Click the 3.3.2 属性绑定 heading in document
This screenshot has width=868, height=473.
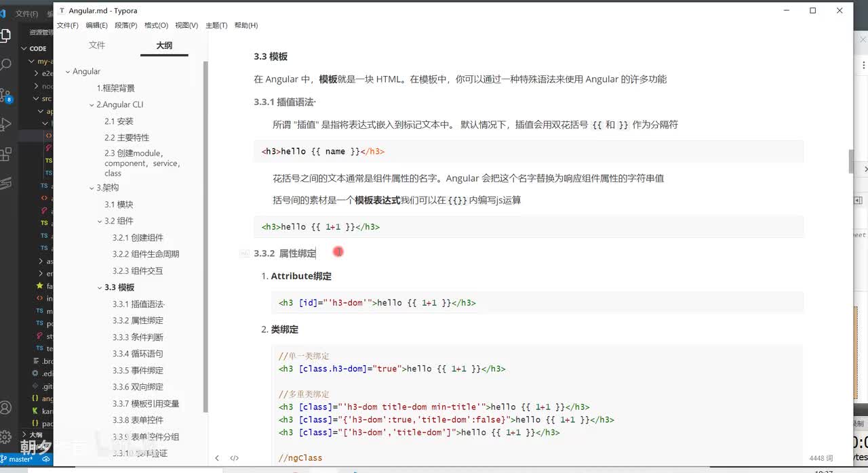point(285,253)
